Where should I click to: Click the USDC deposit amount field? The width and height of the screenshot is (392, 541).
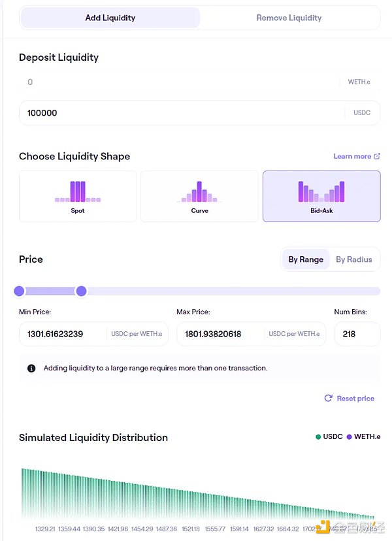(x=176, y=113)
